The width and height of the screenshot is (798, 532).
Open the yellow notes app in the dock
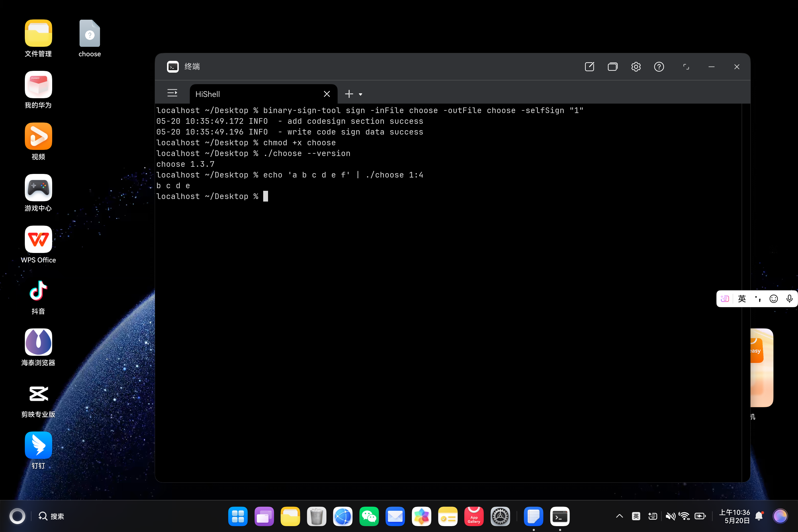pos(448,516)
